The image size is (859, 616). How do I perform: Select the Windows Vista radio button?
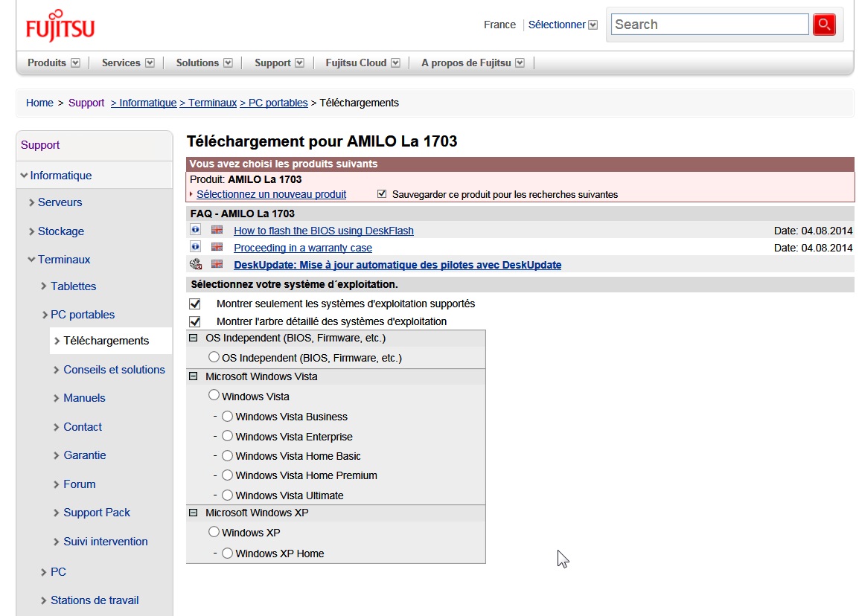pos(214,395)
